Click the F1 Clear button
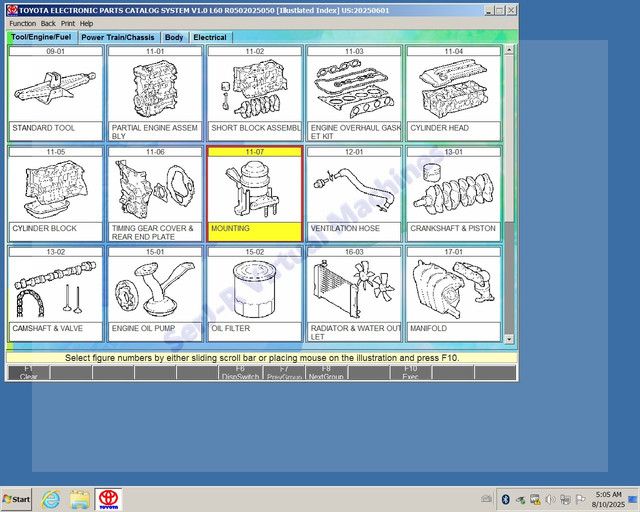This screenshot has width=640, height=512. point(29,372)
